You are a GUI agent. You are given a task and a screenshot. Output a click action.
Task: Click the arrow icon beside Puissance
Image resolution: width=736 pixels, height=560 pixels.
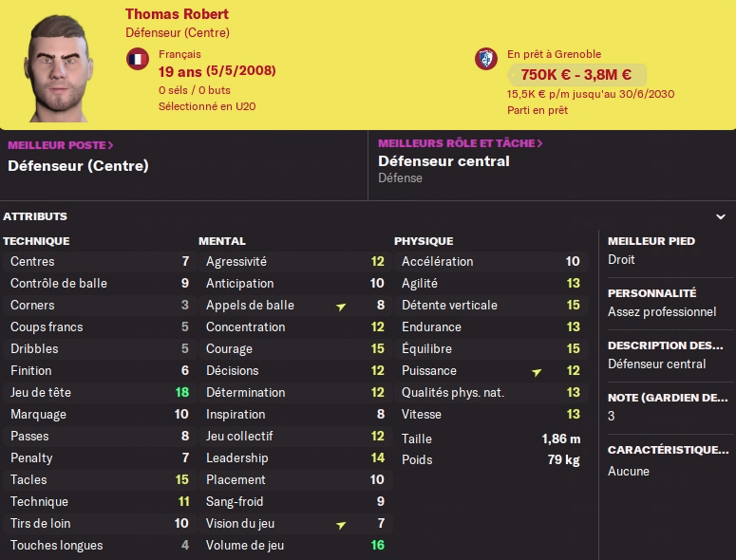click(x=537, y=372)
